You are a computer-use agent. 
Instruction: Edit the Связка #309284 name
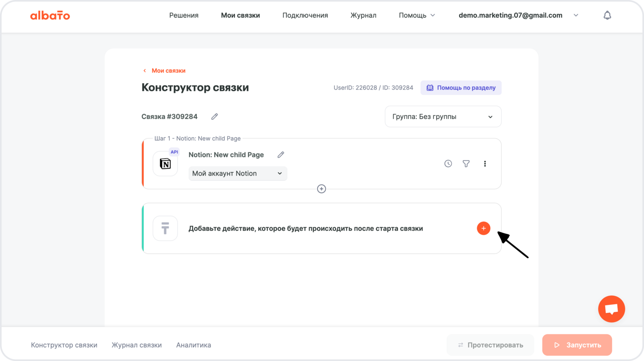point(215,117)
